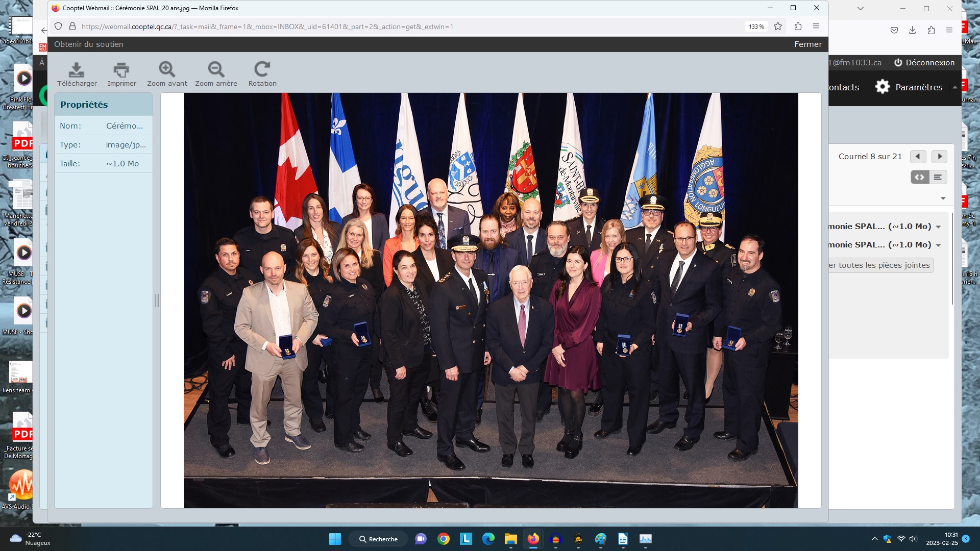This screenshot has width=980, height=551.
Task: Click the Imprimer printer icon
Action: pos(121,69)
